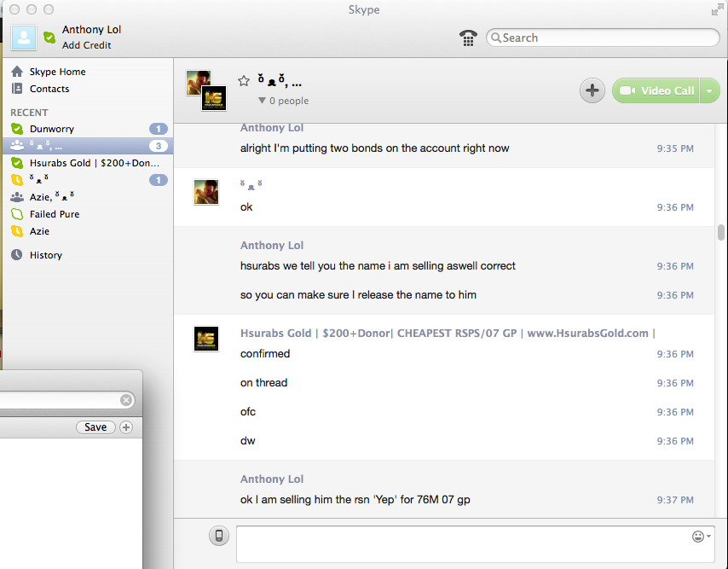This screenshot has height=569, width=728.
Task: Toggle full screen with the arrows icon
Action: click(717, 9)
